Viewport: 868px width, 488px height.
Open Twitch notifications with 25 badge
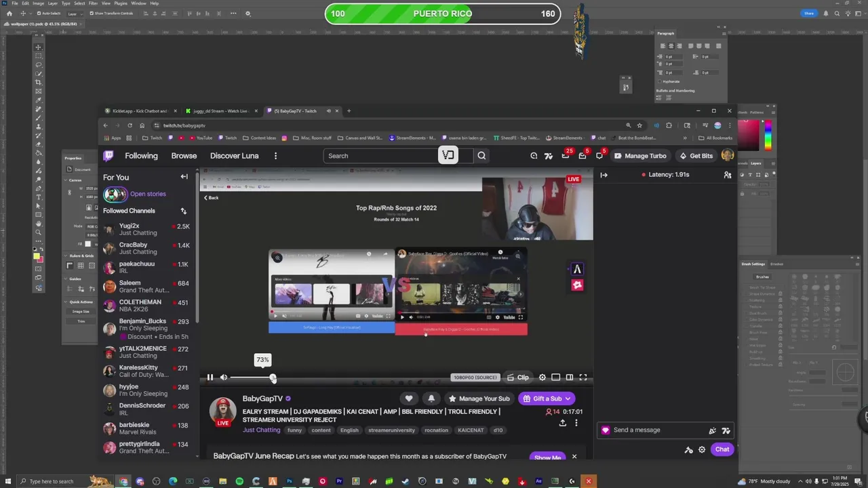coord(566,156)
